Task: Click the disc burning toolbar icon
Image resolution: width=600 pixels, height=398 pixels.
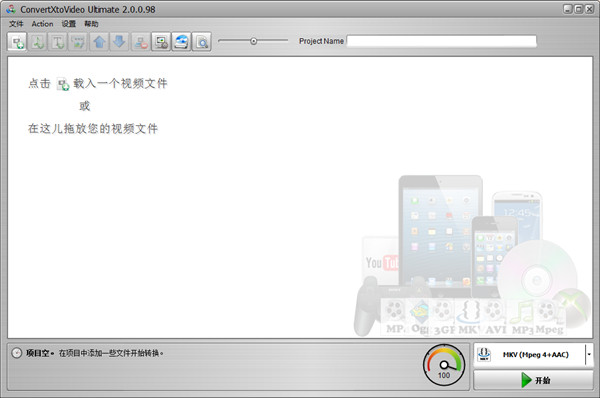Action: click(x=181, y=41)
